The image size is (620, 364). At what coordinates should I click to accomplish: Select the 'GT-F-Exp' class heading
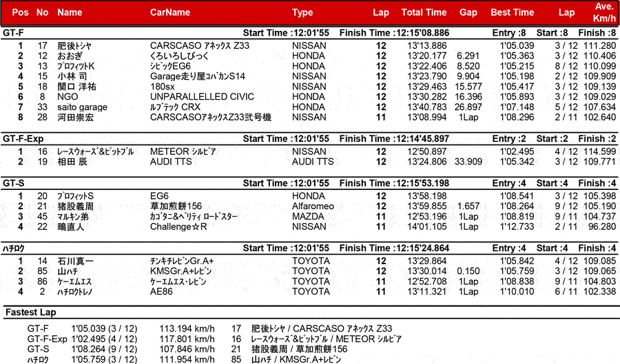pyautogui.click(x=23, y=139)
